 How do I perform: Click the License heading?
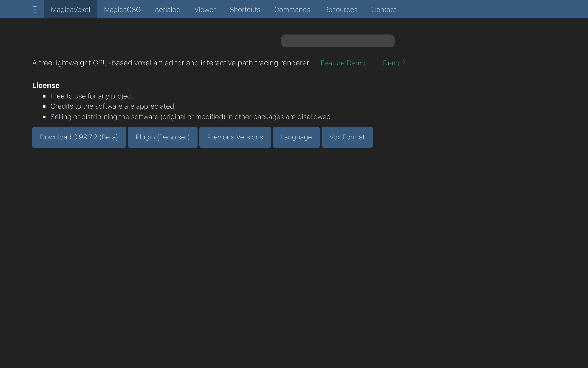click(46, 85)
